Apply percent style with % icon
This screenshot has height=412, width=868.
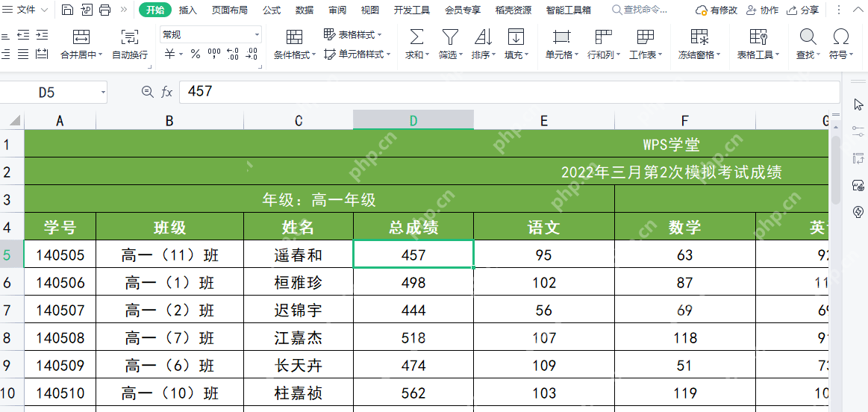(195, 54)
